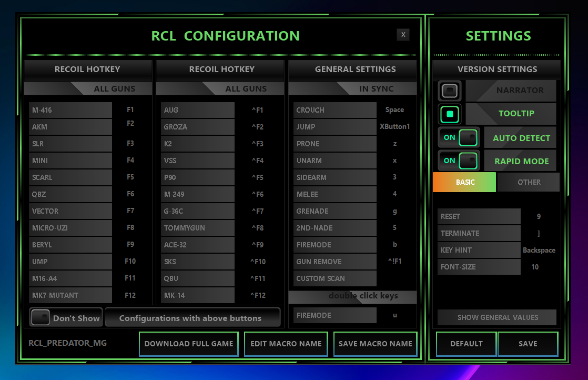588x380 pixels.
Task: Click SHOW GENERAL VALUES button
Action: 497,317
